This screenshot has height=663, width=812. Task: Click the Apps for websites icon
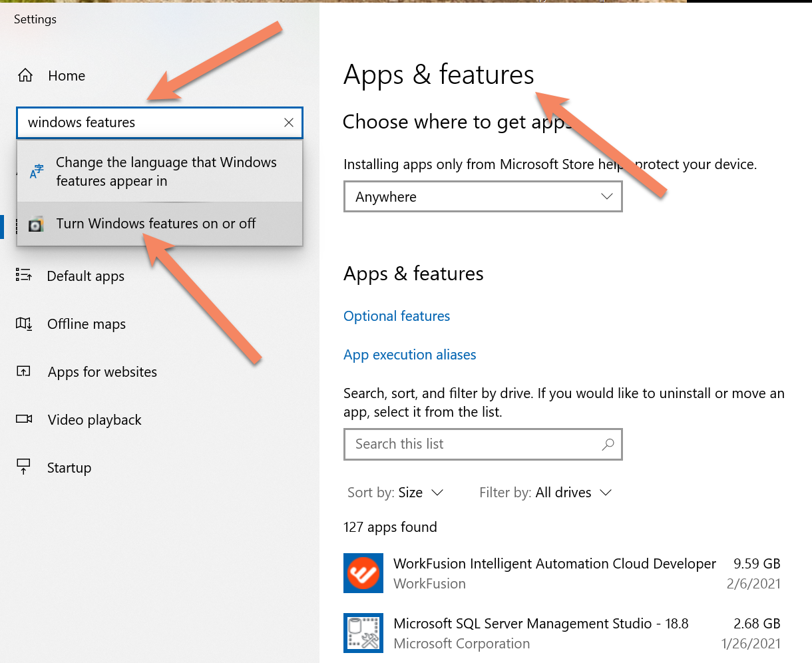(x=24, y=371)
